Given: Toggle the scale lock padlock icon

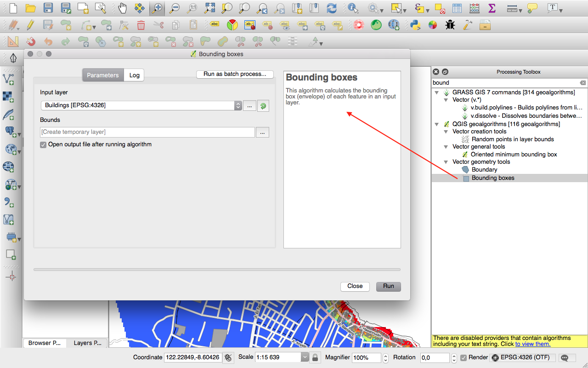Looking at the screenshot, I should [x=315, y=357].
